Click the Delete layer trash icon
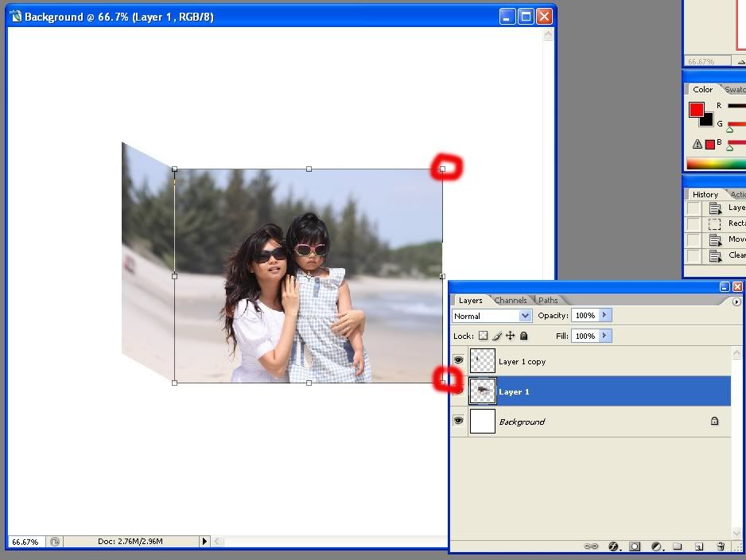This screenshot has width=746, height=560. 721,546
